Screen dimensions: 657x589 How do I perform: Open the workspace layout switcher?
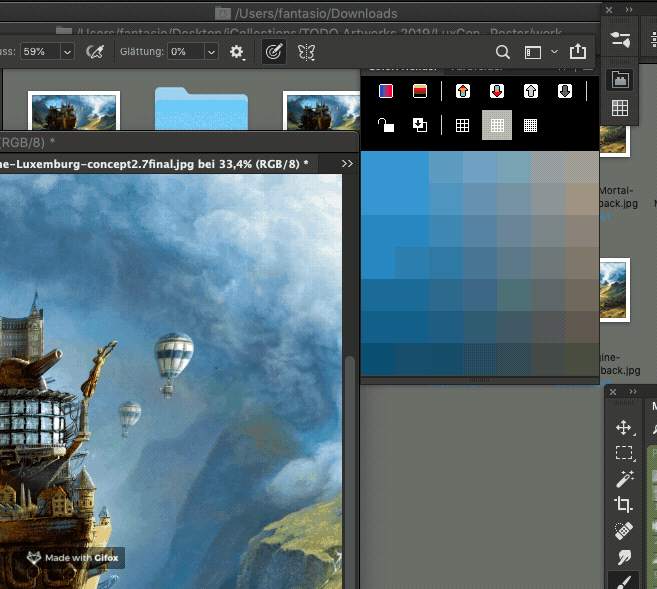pyautogui.click(x=533, y=52)
